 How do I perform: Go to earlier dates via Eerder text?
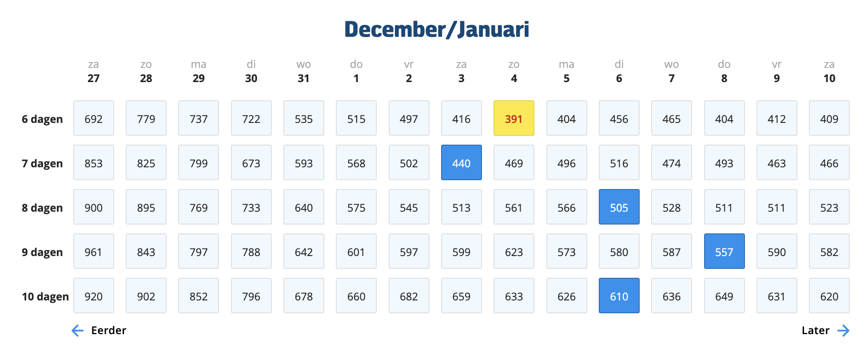coord(108,331)
